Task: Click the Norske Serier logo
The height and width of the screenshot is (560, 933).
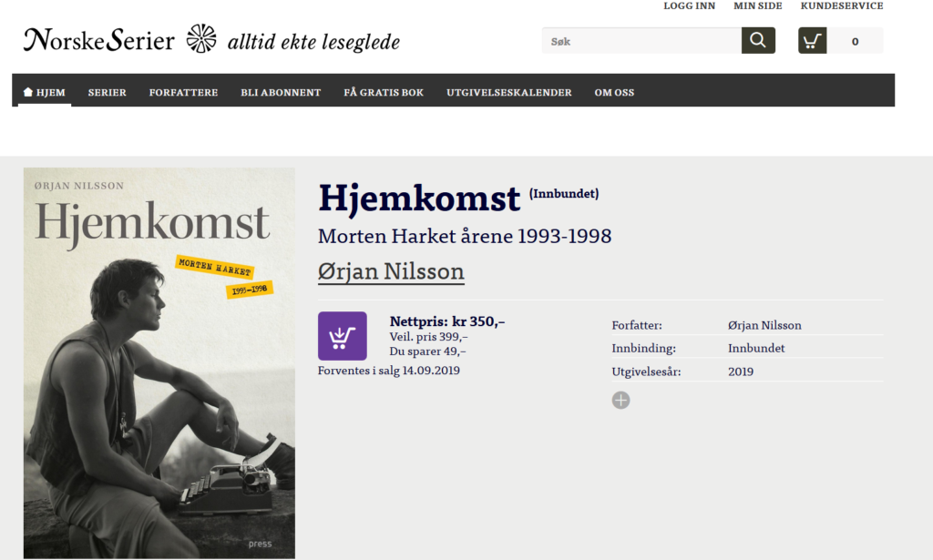Action: point(99,40)
